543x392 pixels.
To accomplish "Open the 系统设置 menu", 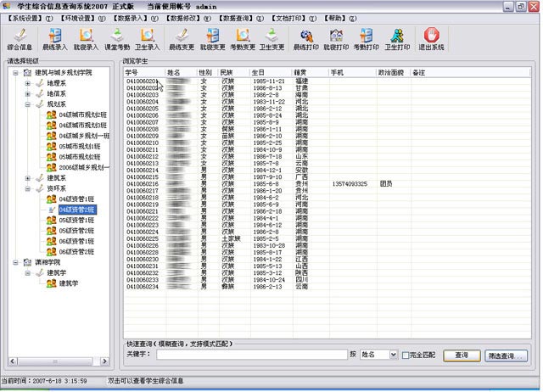I will [24, 17].
